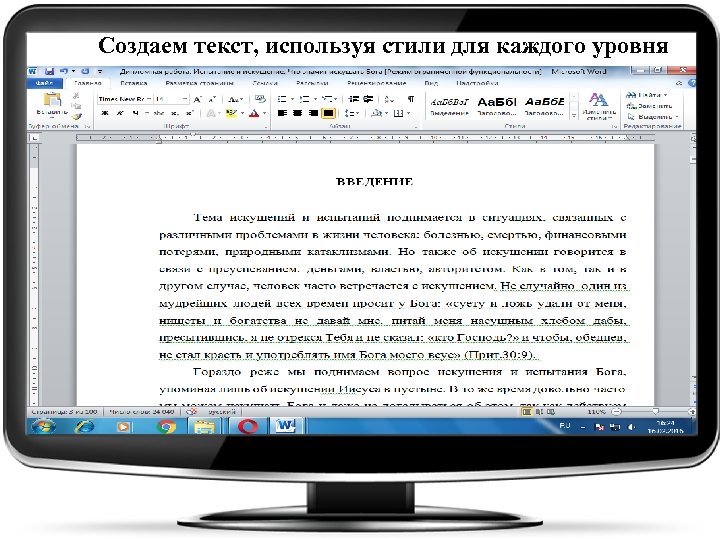Click the Выделить (Select) button

(652, 117)
